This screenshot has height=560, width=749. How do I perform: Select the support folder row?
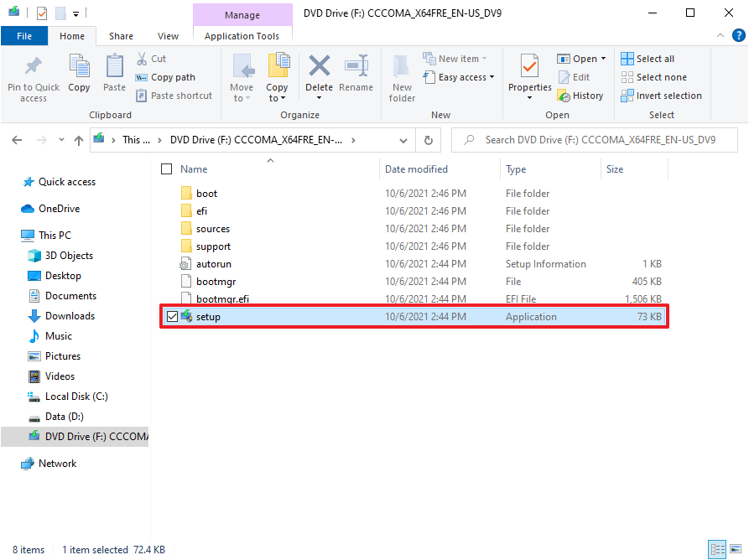pyautogui.click(x=414, y=246)
